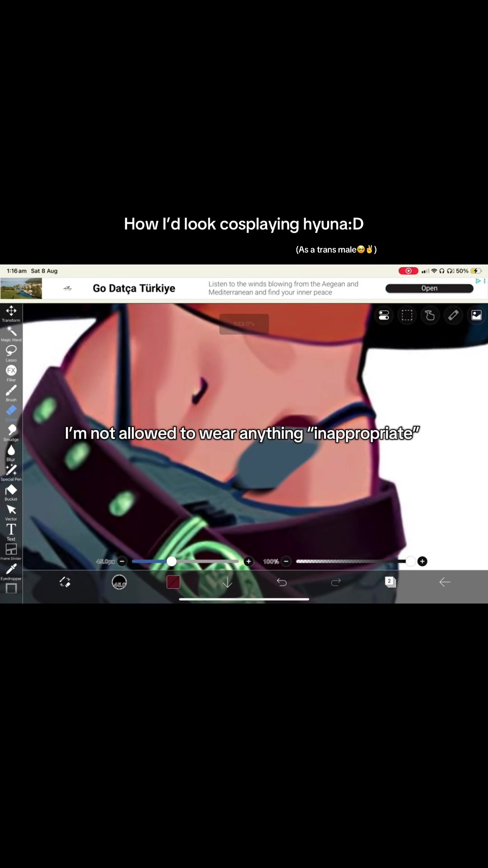Select the Text tool
488x868 pixels.
(11, 532)
